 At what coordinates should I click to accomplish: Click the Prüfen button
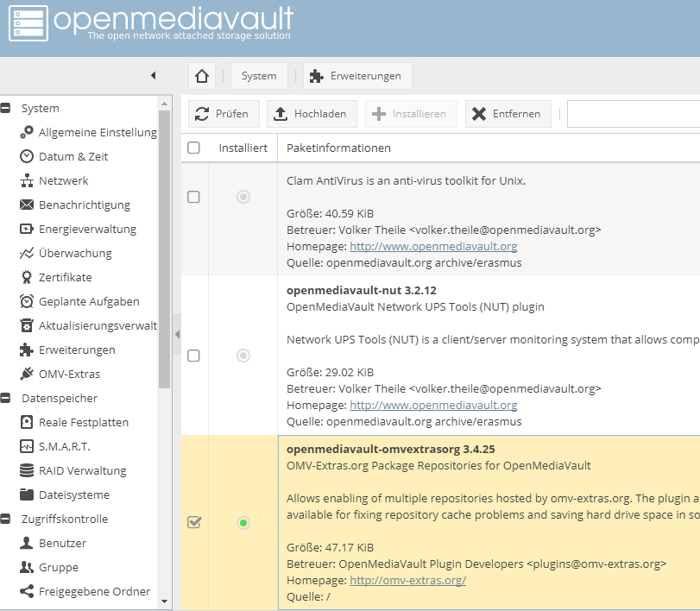224,114
